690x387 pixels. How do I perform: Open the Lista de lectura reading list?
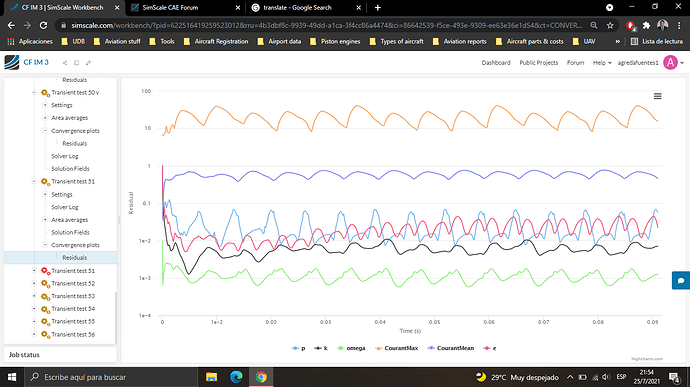pos(657,41)
